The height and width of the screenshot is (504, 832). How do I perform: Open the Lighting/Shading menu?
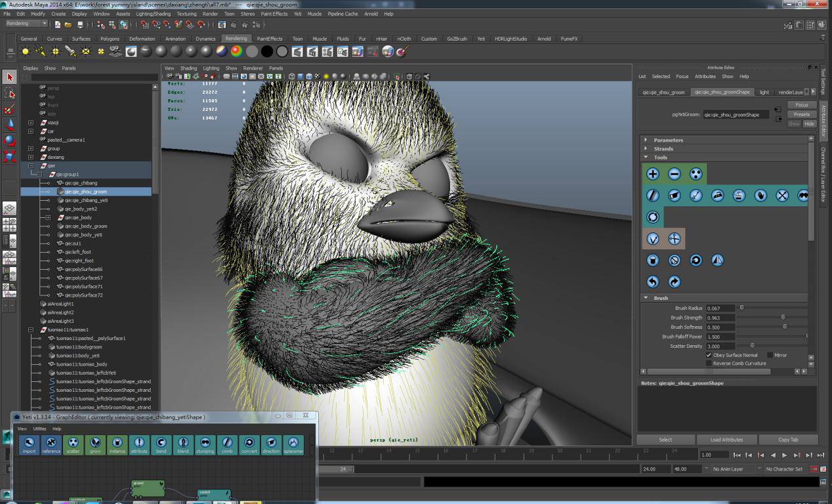[153, 14]
